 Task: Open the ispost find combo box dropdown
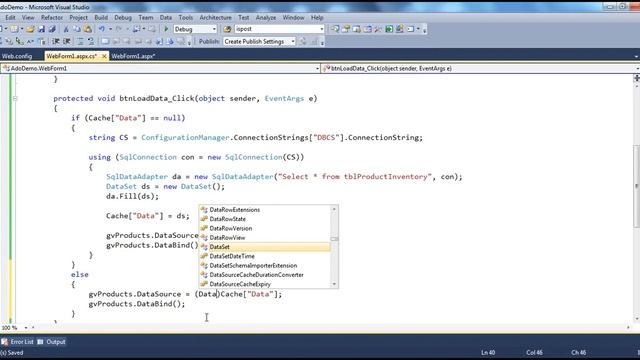[x=321, y=29]
